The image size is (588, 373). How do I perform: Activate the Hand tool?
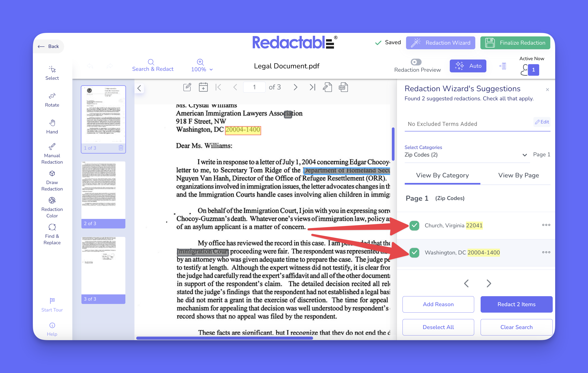(x=52, y=127)
